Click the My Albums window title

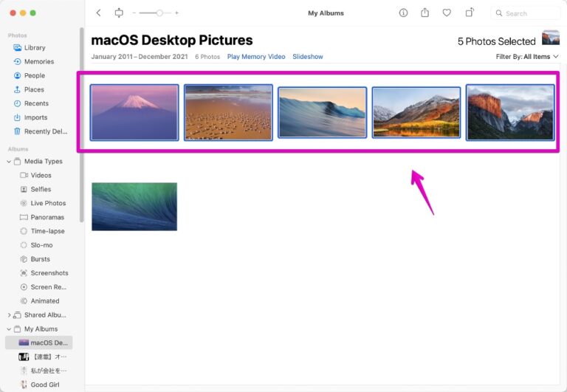pos(326,13)
